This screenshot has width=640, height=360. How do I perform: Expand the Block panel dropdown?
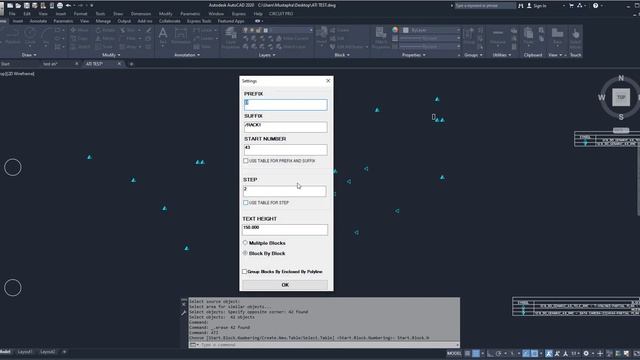(342, 55)
